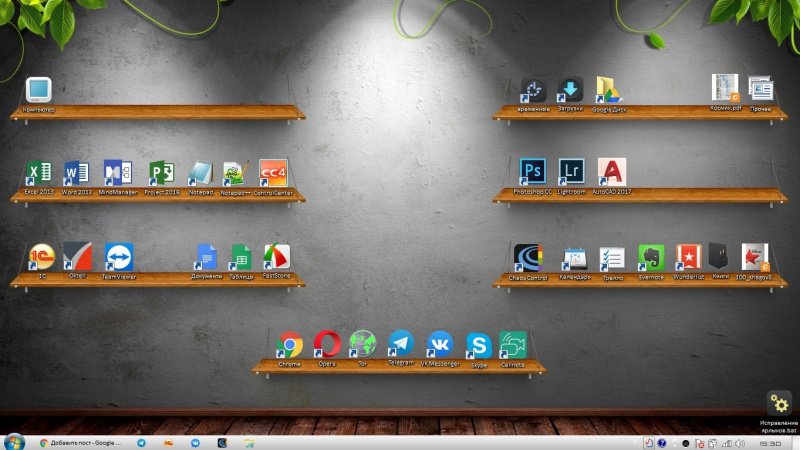Viewport: 800px width, 450px height.
Task: Open the AutoCAD 2017 shortcut
Action: [x=610, y=171]
